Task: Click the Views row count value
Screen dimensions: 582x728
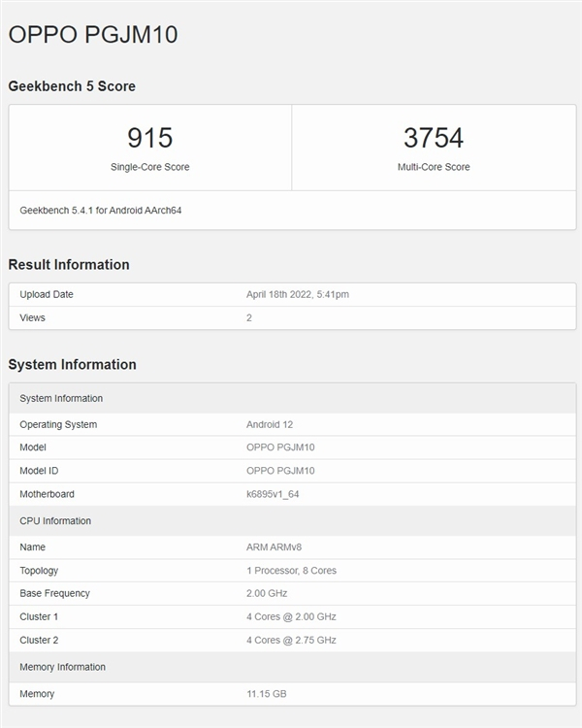Action: [249, 317]
